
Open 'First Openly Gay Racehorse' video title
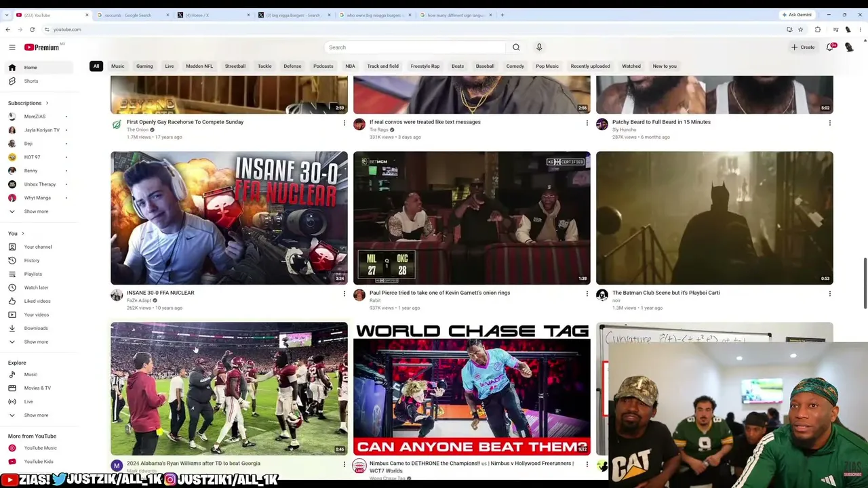pos(185,122)
